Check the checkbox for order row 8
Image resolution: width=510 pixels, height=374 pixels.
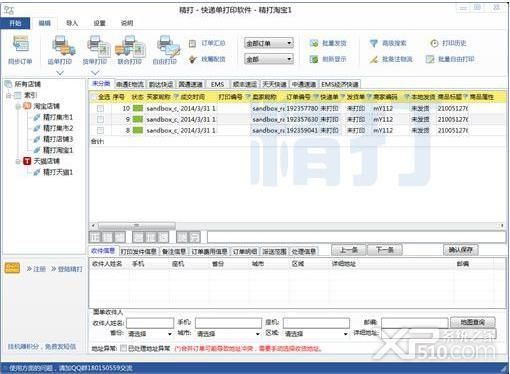tap(100, 130)
